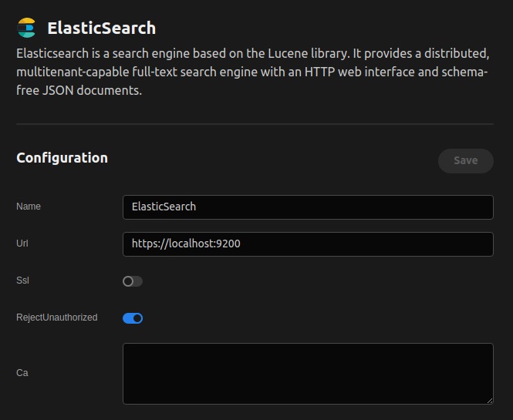This screenshot has width=513, height=420.
Task: Click into the Ca text area
Action: tap(308, 374)
